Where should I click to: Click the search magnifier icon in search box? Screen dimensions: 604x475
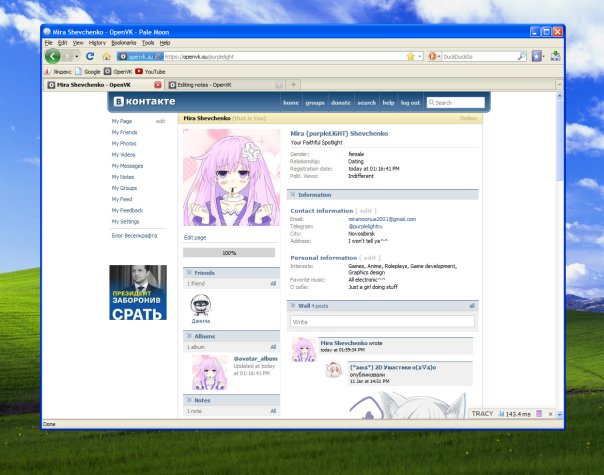pos(522,57)
